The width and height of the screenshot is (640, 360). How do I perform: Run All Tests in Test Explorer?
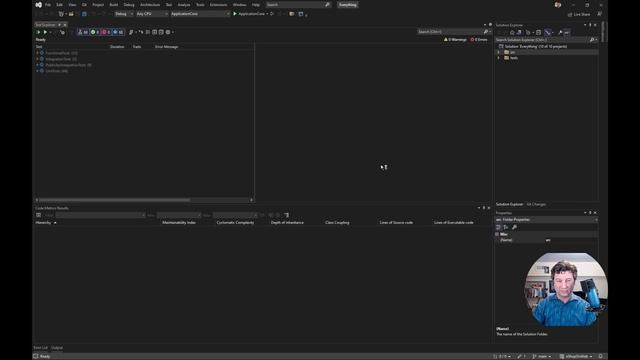pyautogui.click(x=38, y=32)
